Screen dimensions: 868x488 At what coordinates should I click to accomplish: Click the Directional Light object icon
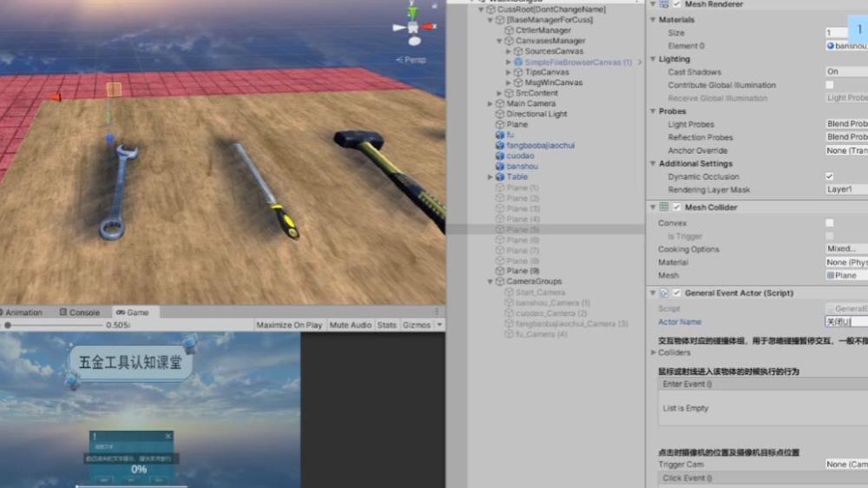(499, 114)
